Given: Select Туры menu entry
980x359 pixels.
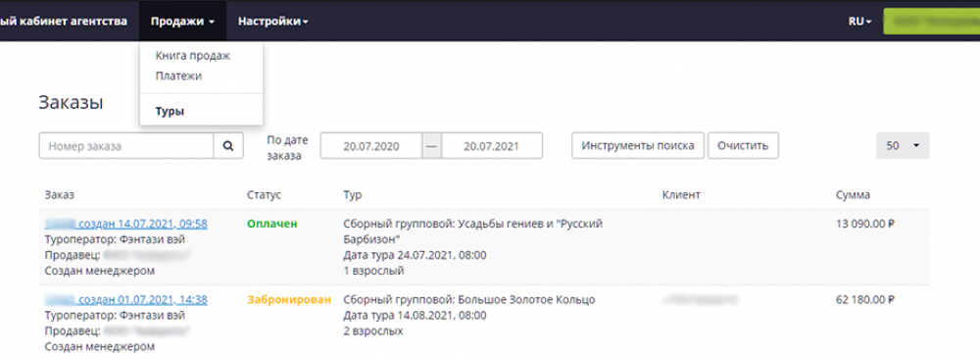Looking at the screenshot, I should click(170, 111).
